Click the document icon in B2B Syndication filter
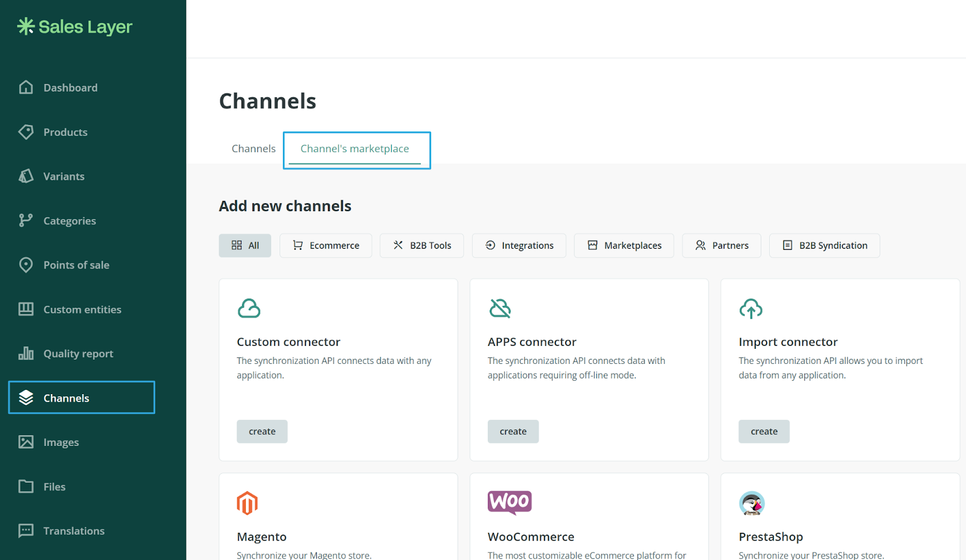The image size is (966, 560). [787, 245]
